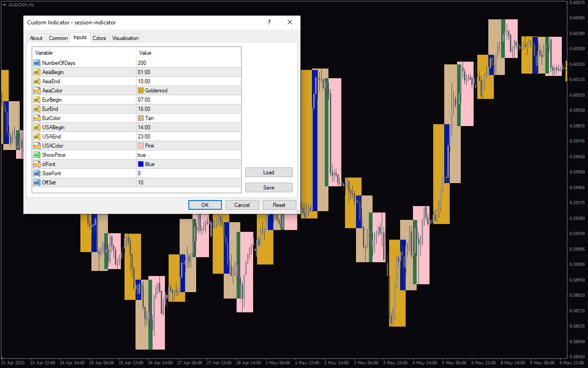Open the AUDCHF,H1 chart menu arrow
This screenshot has height=368, width=588.
pos(4,4)
